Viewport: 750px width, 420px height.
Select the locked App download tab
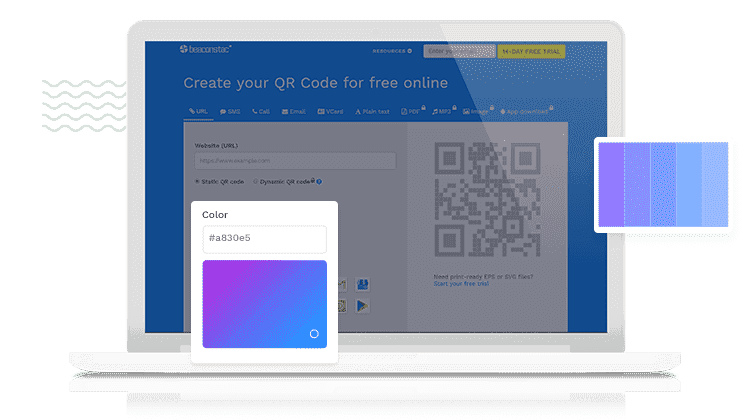click(x=527, y=111)
